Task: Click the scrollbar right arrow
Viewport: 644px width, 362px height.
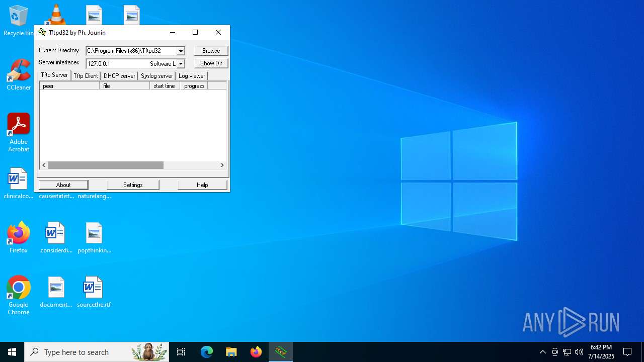Action: (x=222, y=165)
